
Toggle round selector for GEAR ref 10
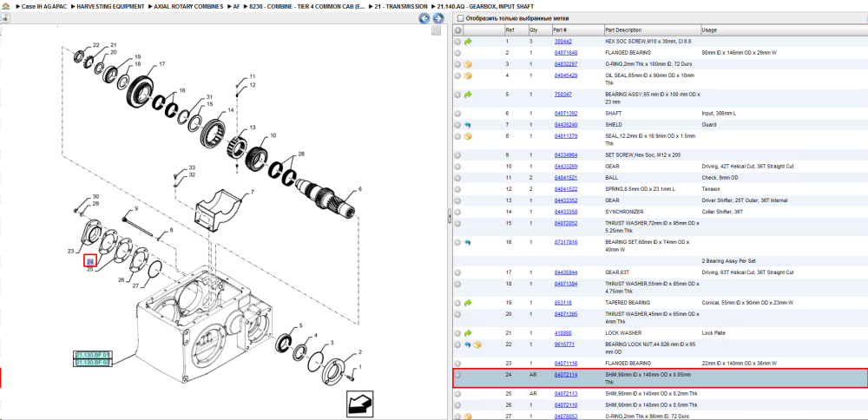457,167
